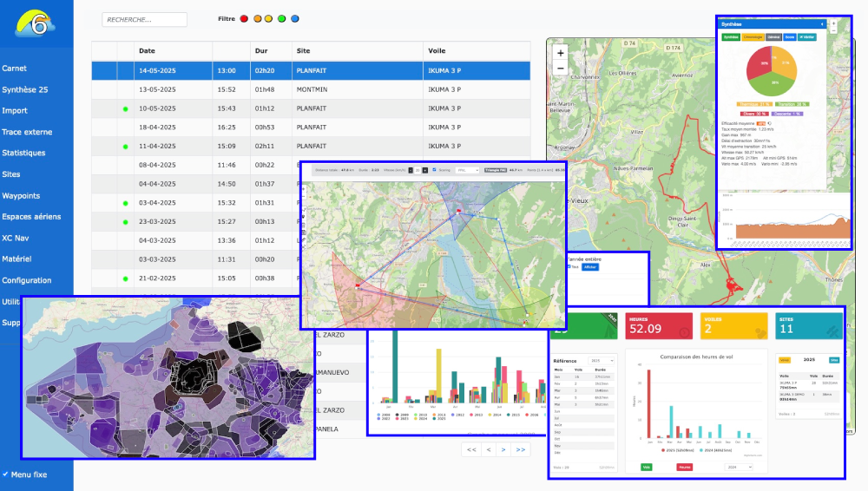Select the blue Score tab

pyautogui.click(x=790, y=37)
